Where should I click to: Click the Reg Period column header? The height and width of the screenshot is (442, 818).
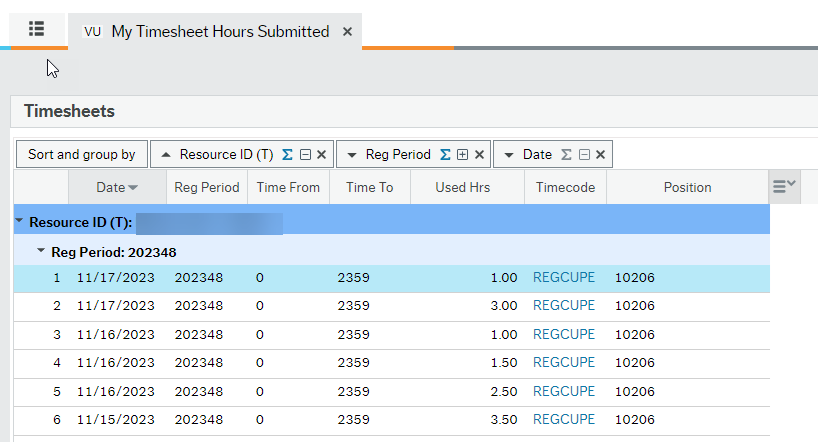coord(207,187)
